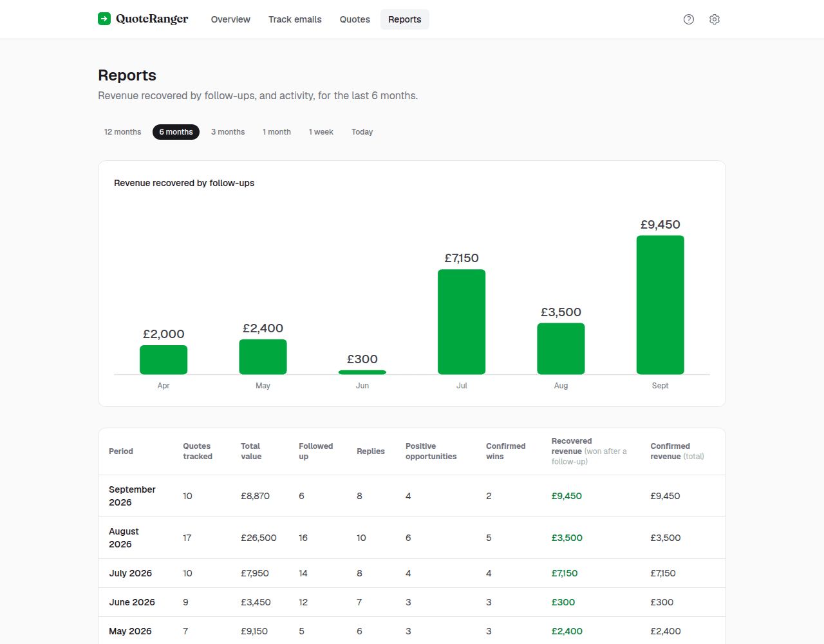Click the Total value column header
This screenshot has height=644, width=824.
[x=251, y=451]
